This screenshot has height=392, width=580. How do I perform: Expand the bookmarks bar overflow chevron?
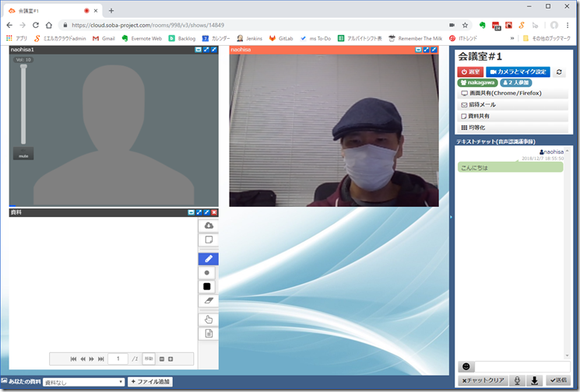click(x=512, y=38)
